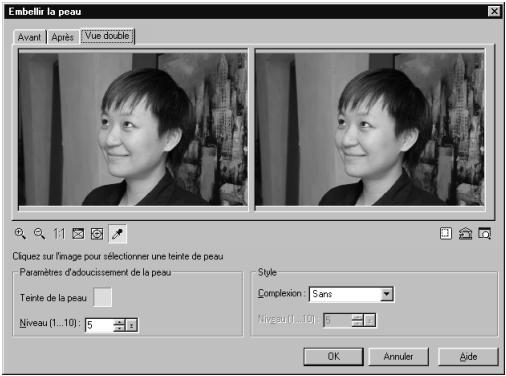Image resolution: width=506 pixels, height=376 pixels.
Task: Click the left before preview image
Action: coord(133,129)
